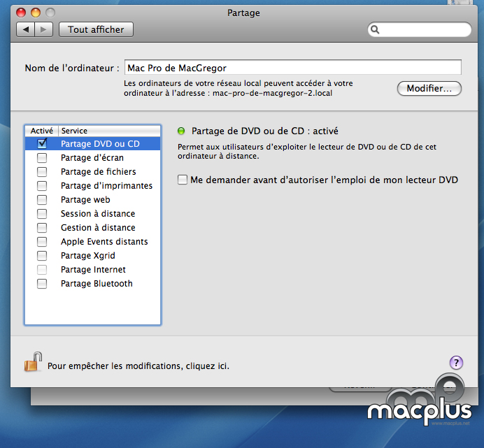The height and width of the screenshot is (448, 484).
Task: Select the Partage Bluetooth service row
Action: coord(92,284)
